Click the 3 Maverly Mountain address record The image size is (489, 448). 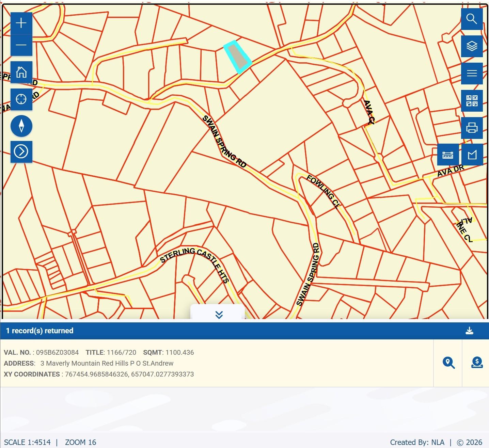coord(107,363)
